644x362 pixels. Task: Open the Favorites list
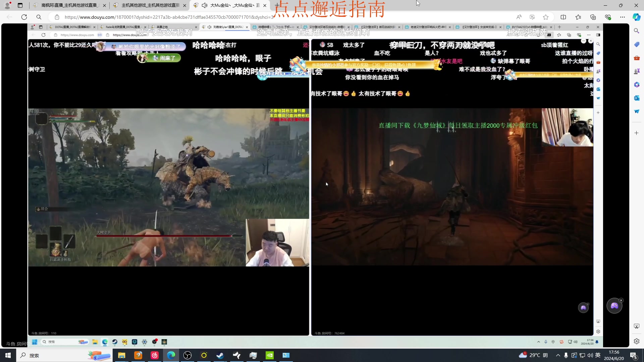pos(578,17)
